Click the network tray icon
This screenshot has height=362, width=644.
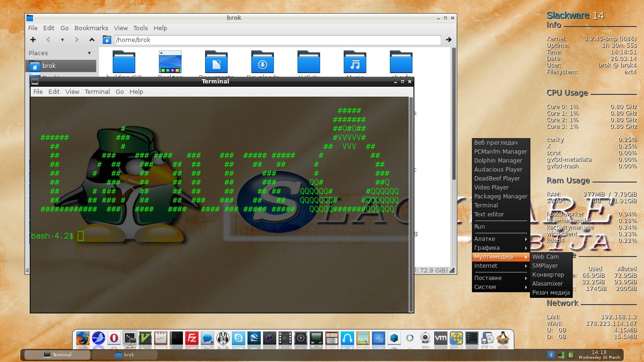point(561,354)
